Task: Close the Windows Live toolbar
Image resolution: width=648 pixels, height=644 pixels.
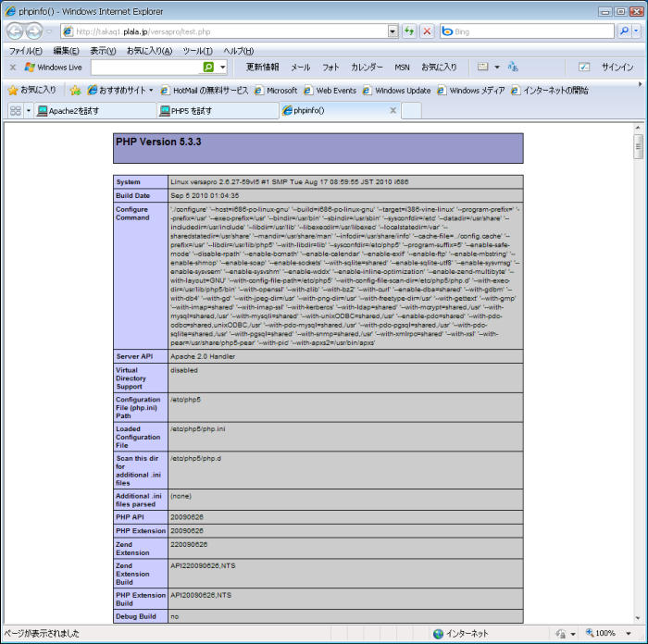Action: click(x=13, y=67)
